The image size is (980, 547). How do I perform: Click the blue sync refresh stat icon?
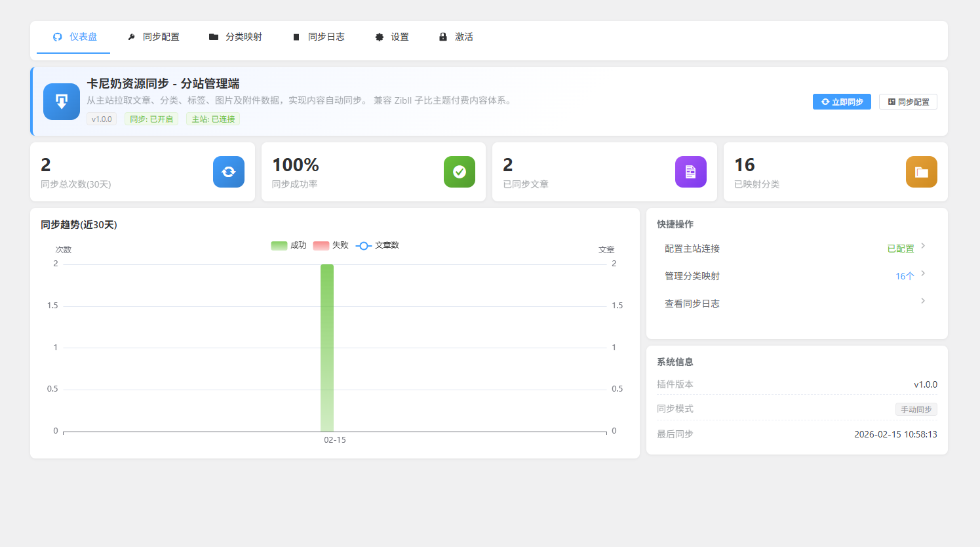228,172
